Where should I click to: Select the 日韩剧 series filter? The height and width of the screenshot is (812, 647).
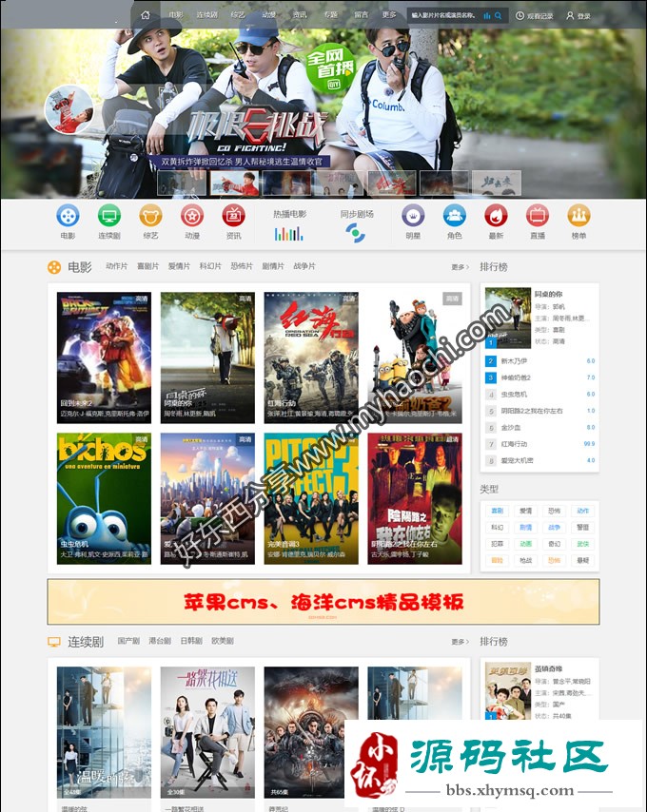click(191, 641)
